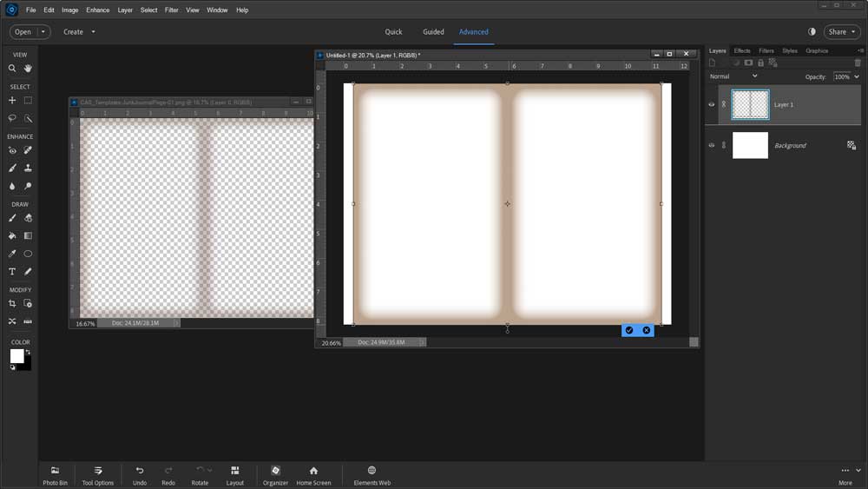Select the Zoom tool

(12, 69)
